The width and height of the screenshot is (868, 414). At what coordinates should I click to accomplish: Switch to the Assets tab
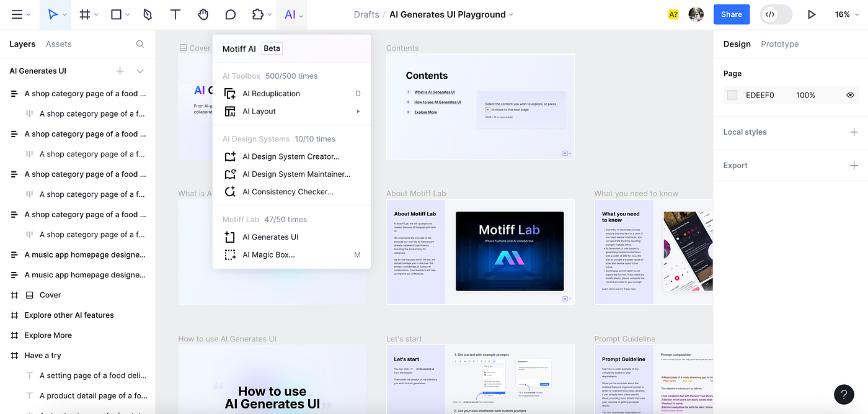click(59, 44)
